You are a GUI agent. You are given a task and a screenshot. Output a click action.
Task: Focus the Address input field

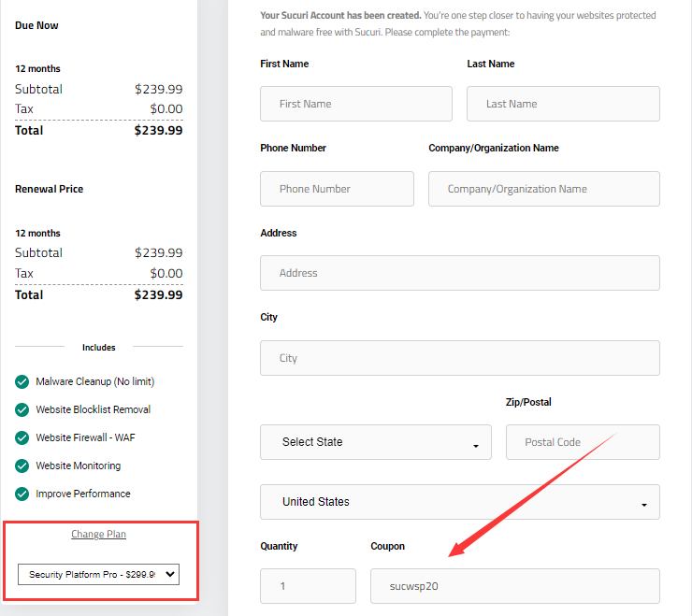tap(459, 273)
